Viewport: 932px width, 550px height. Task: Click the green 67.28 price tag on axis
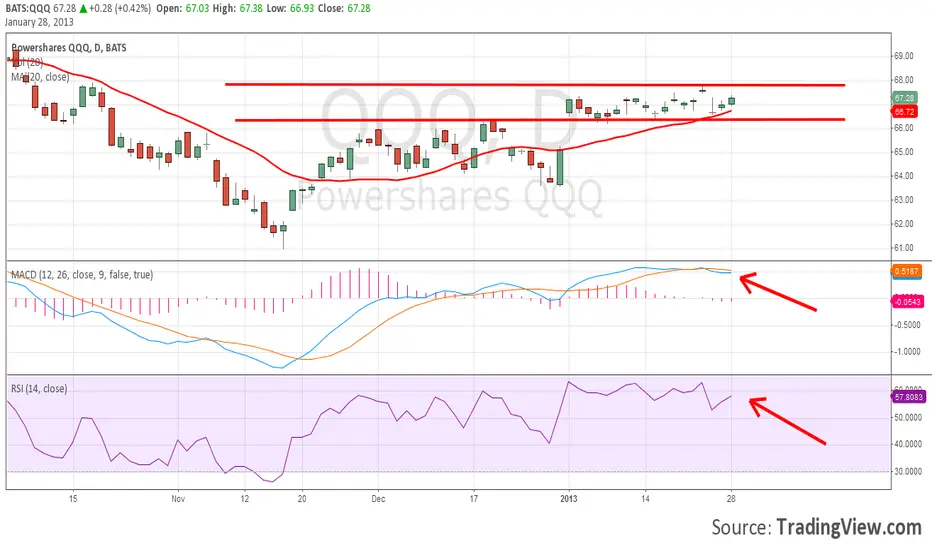[x=905, y=98]
